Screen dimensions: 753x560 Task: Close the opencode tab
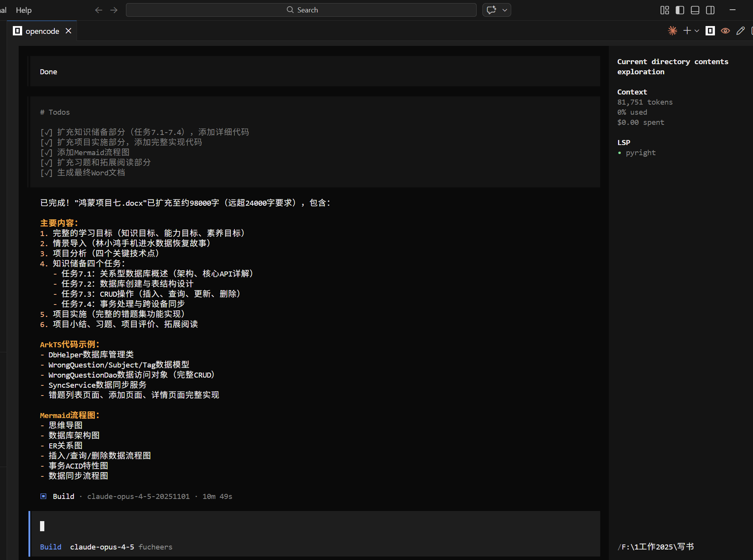click(x=68, y=31)
